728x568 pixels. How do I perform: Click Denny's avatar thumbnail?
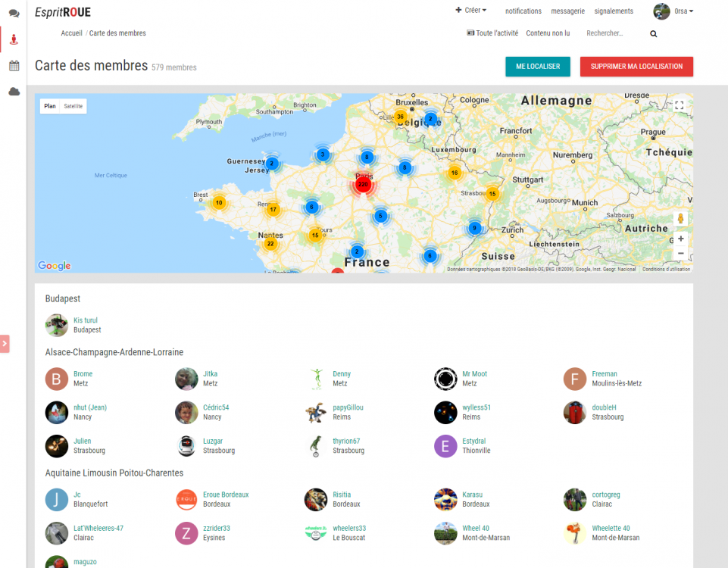316,379
